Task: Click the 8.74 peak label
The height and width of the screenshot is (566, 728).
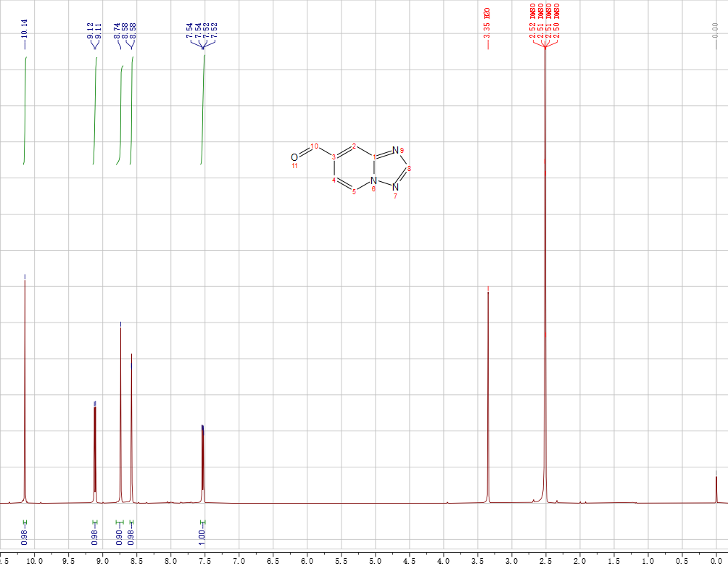Action: click(x=117, y=31)
